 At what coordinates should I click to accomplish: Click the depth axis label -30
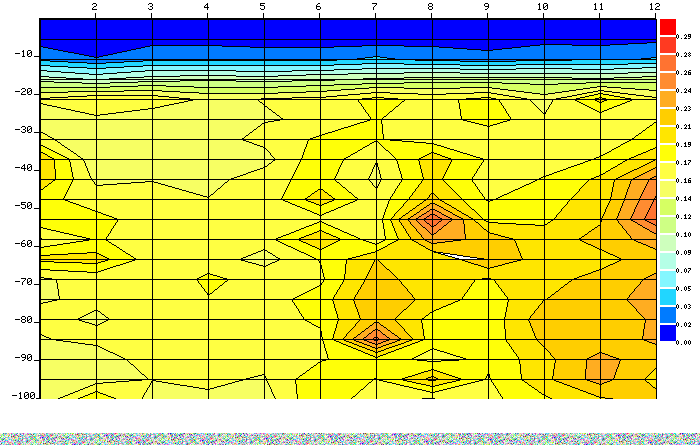24,130
